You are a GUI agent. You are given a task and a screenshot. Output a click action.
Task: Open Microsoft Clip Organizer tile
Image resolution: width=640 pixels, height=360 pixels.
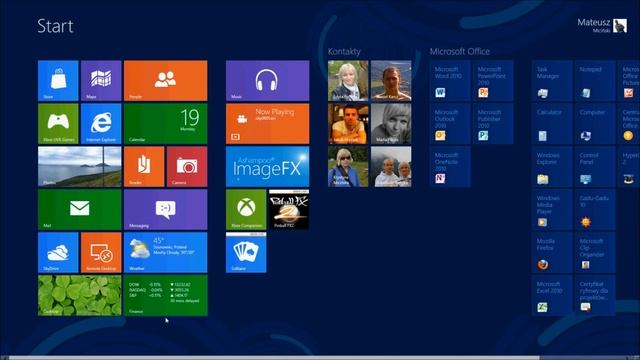click(595, 252)
